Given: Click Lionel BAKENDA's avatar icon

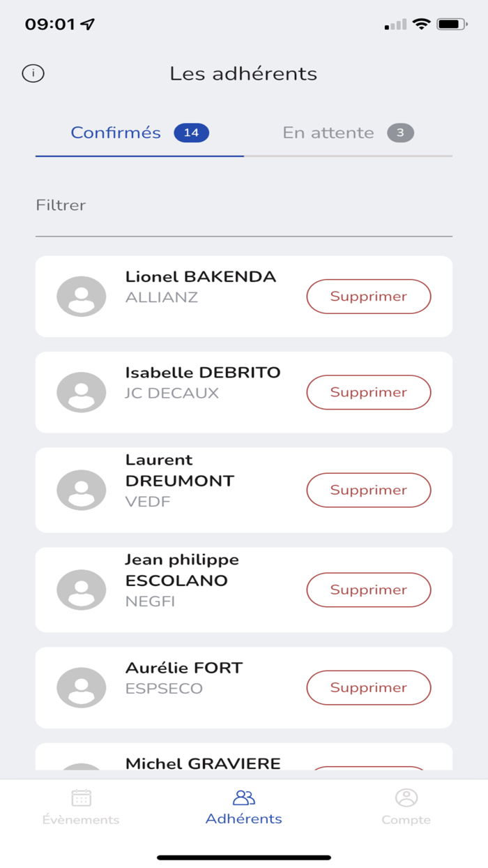Looking at the screenshot, I should (82, 296).
